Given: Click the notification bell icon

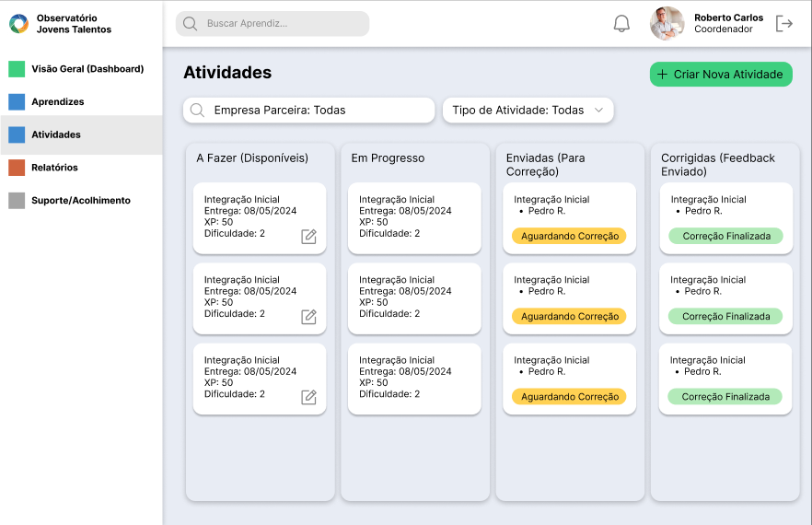Looking at the screenshot, I should tap(621, 24).
